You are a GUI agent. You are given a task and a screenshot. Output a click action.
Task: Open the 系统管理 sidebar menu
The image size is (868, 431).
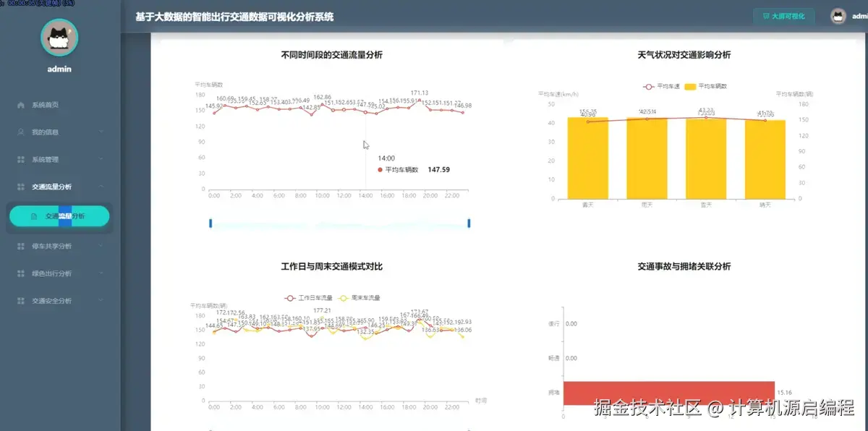click(60, 160)
